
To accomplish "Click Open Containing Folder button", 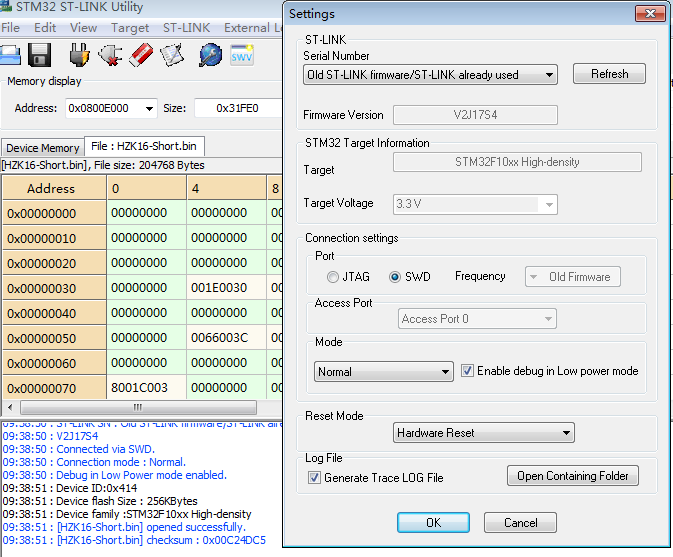I will click(x=573, y=476).
